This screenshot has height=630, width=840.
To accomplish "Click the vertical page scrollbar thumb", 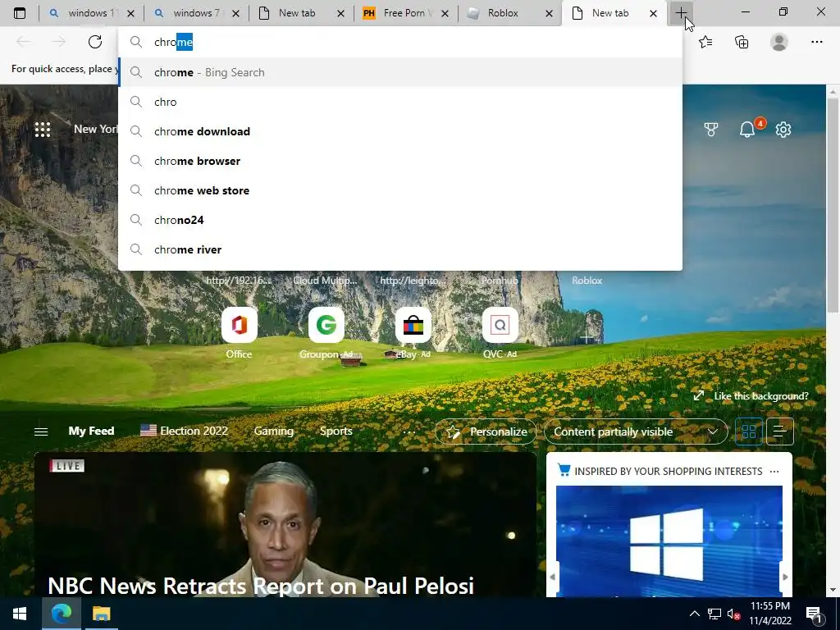I will (x=833, y=204).
